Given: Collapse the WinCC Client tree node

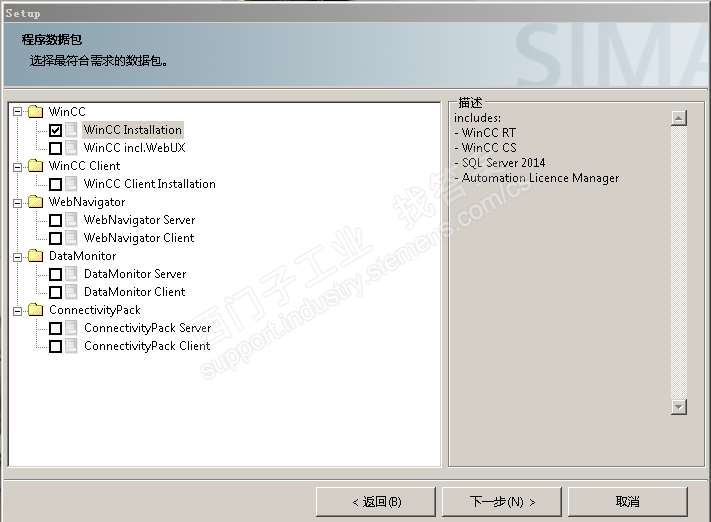Looking at the screenshot, I should point(18,167).
